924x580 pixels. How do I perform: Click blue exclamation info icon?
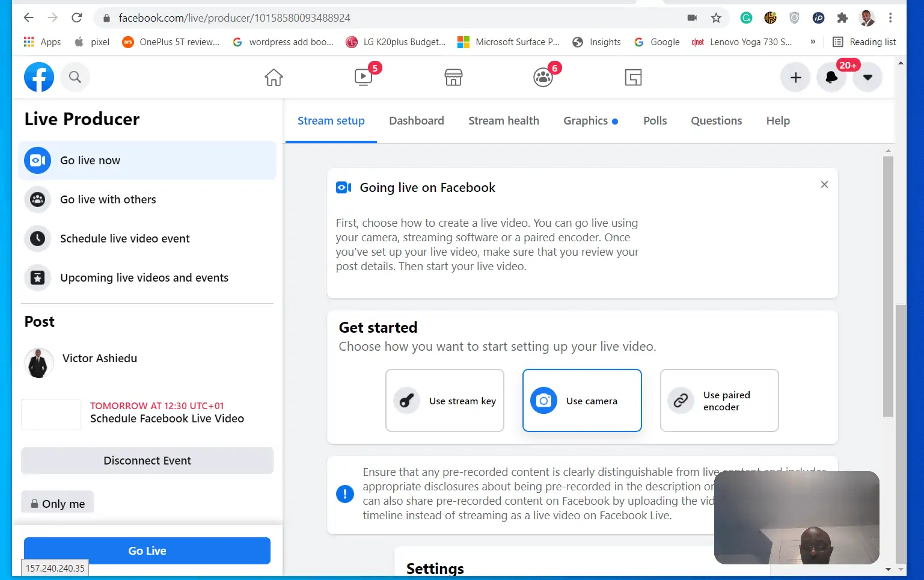point(345,494)
